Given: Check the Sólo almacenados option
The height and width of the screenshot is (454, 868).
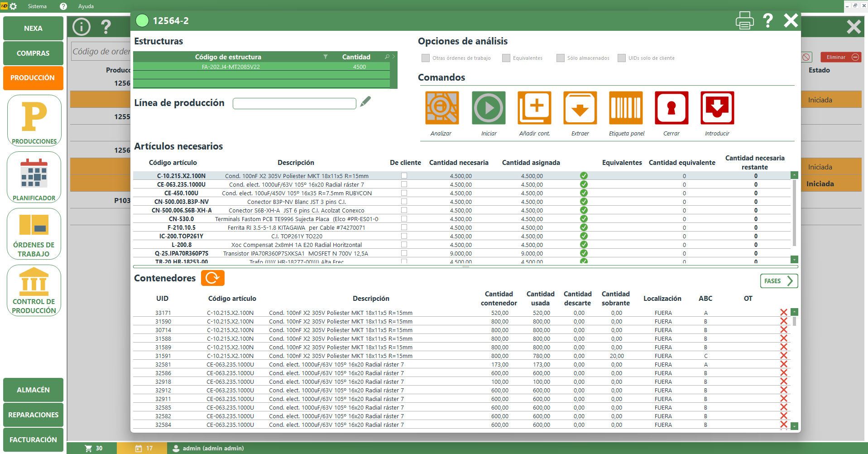Looking at the screenshot, I should pos(561,58).
